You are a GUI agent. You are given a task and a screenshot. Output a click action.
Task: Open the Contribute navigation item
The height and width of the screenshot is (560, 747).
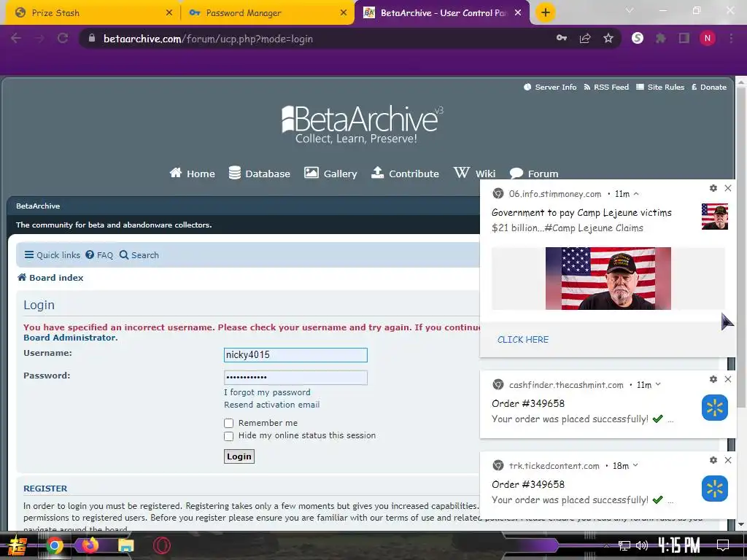point(405,174)
